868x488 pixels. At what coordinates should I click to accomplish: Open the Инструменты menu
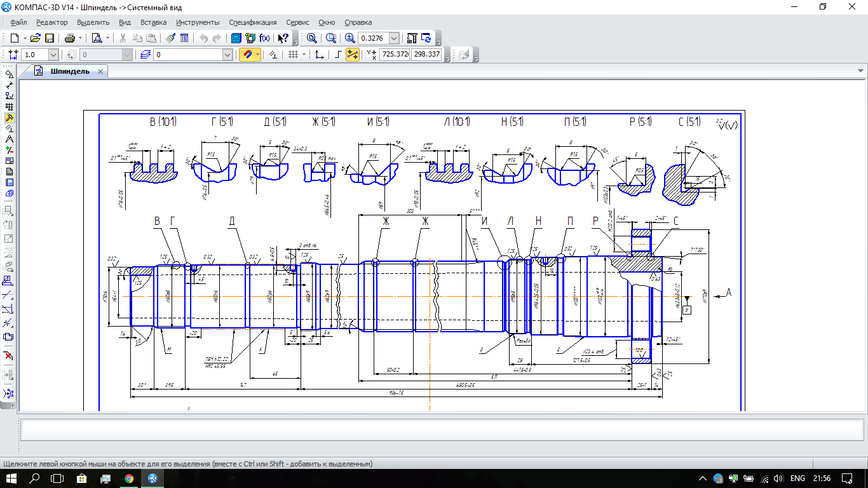(x=198, y=22)
